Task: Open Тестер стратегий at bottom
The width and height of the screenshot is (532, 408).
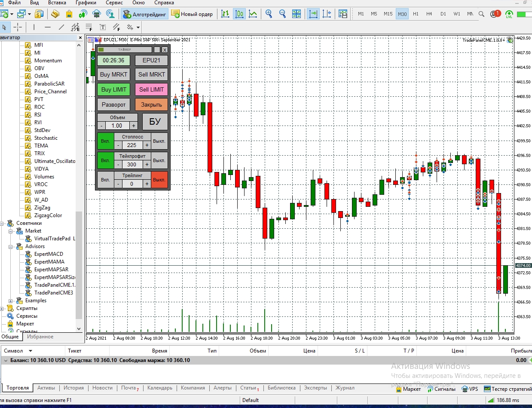Action: [508, 389]
